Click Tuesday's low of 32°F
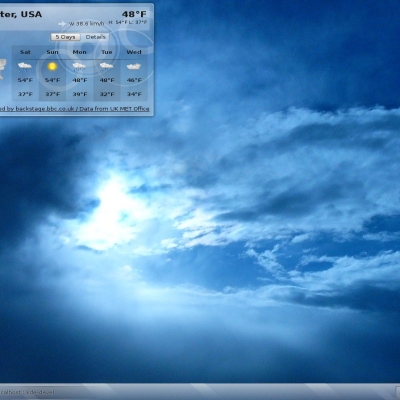Viewport: 400px width, 400px height. pos(107,94)
